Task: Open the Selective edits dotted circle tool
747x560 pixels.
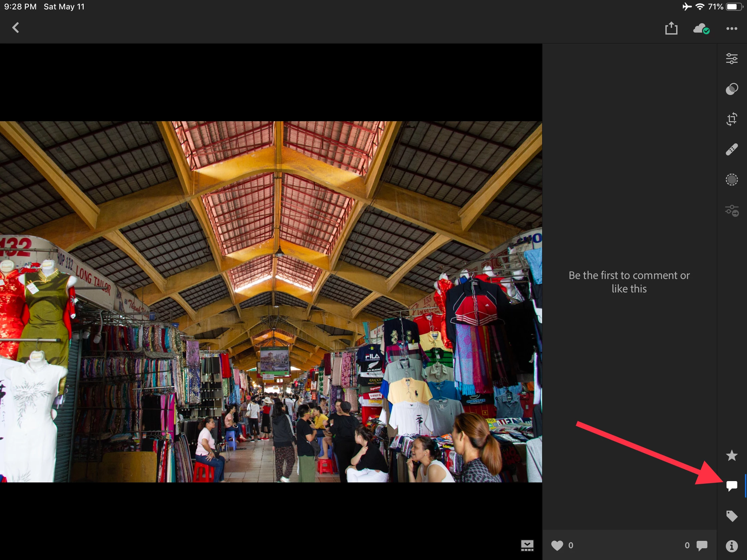Action: point(732,180)
